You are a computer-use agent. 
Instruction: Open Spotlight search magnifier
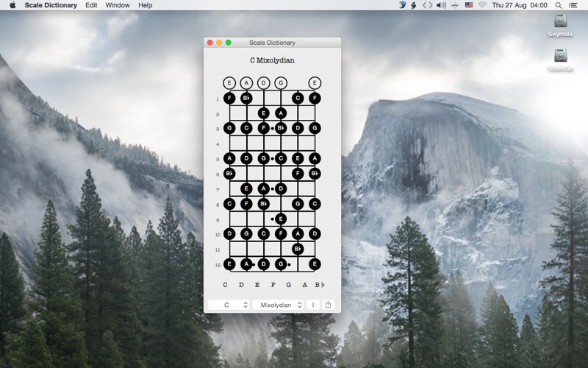click(x=559, y=5)
